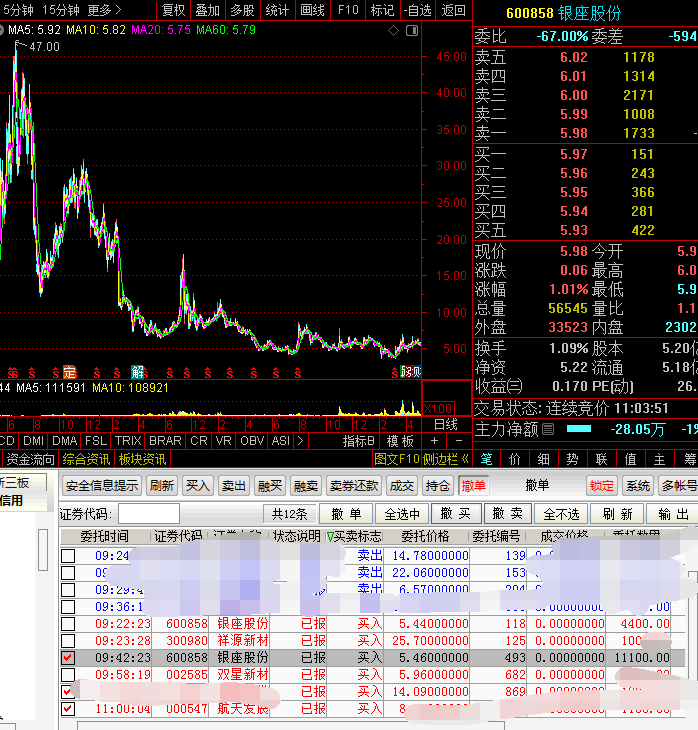Screen dimensions: 698x730
Task: Open 持仓 holdings
Action: pos(438,486)
